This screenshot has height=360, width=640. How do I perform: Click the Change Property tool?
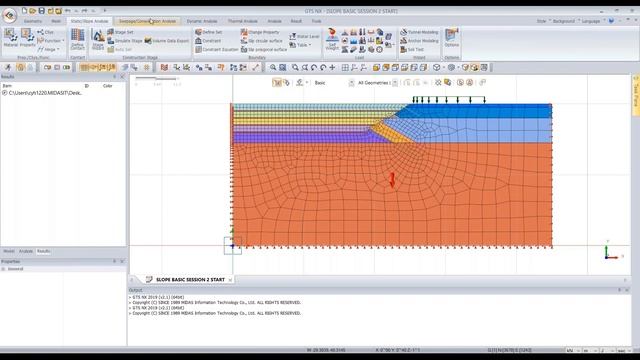[x=260, y=32]
